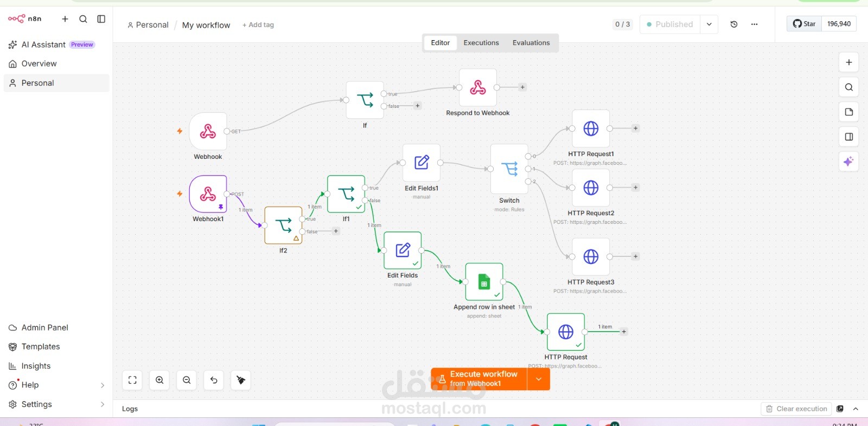The height and width of the screenshot is (426, 868).
Task: Click the My workflow title
Action: [206, 25]
